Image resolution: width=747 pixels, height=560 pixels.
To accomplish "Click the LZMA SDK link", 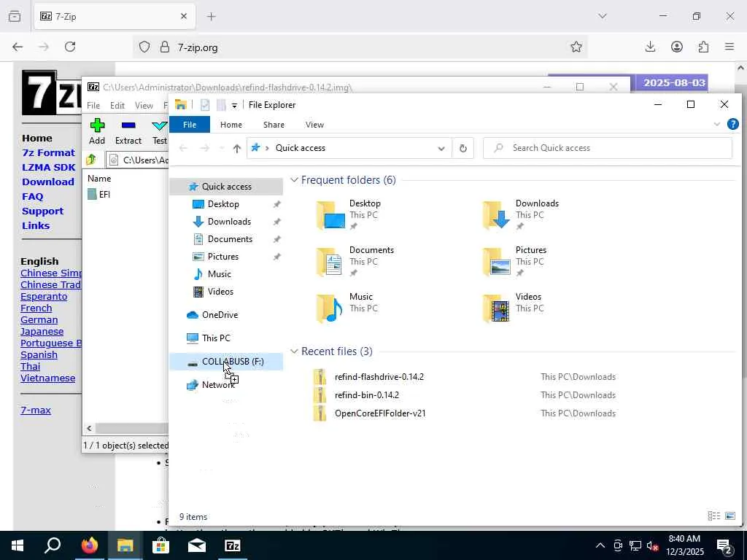I will [49, 168].
